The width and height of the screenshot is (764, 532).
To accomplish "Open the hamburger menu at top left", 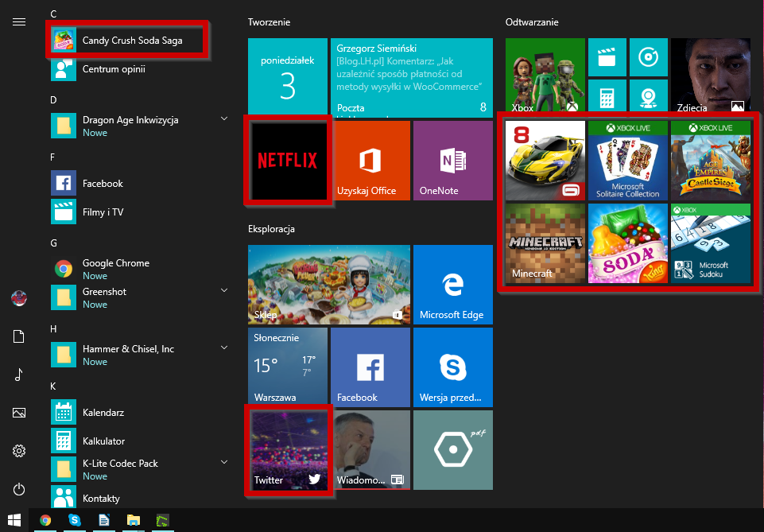I will pyautogui.click(x=19, y=22).
